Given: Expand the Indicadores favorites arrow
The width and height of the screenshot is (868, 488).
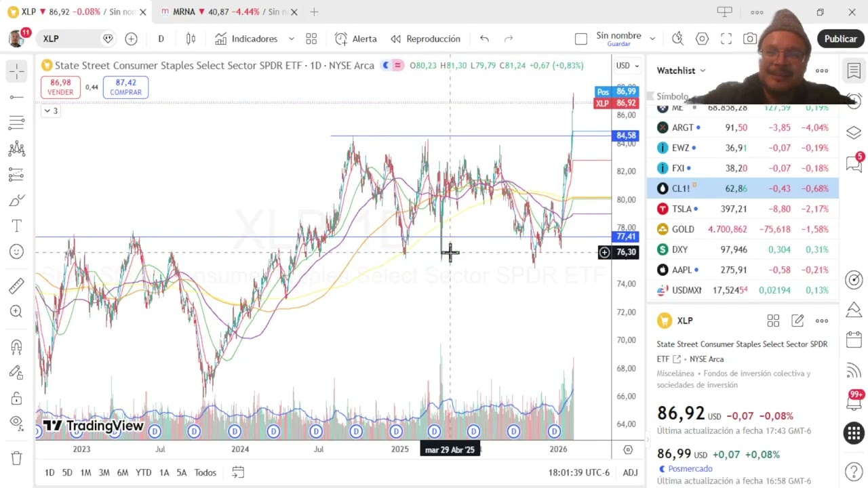Looking at the screenshot, I should coord(292,39).
